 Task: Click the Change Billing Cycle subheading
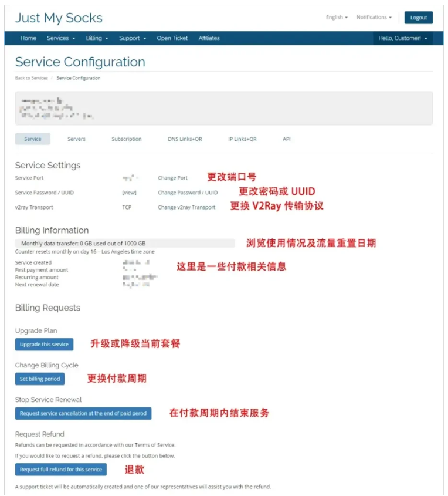coord(47,365)
